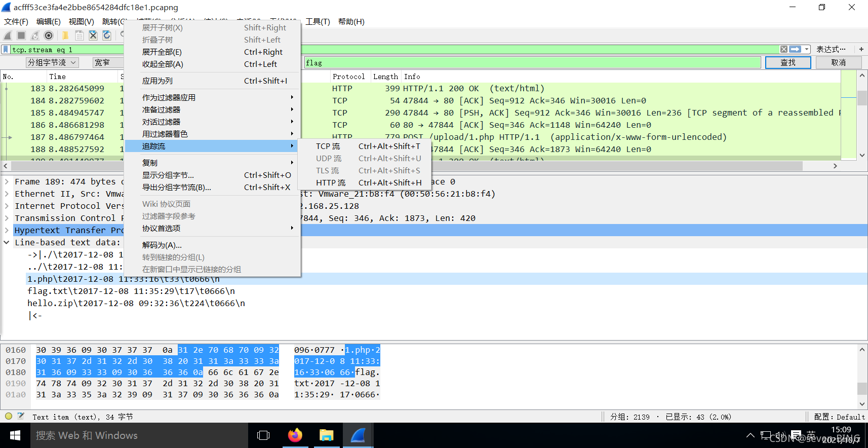Image resolution: width=868 pixels, height=448 pixels.
Task: Click the Length column header
Action: 385,77
